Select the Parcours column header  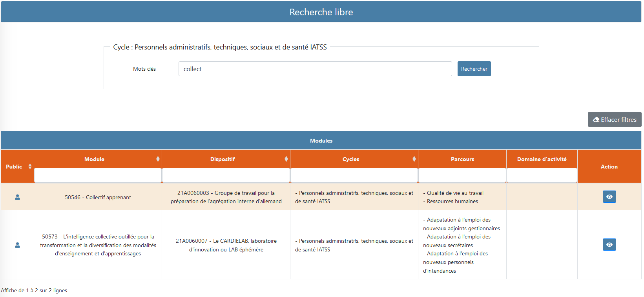(462, 159)
